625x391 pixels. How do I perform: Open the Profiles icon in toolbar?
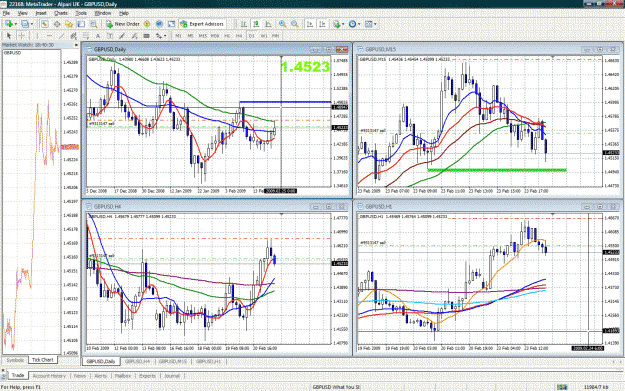point(25,24)
